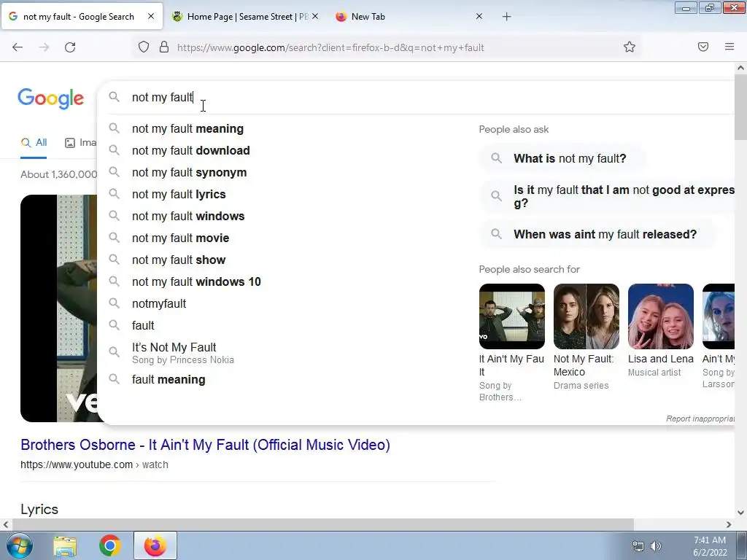Viewport: 747px width, 560px height.
Task: Close the Google Search tab
Action: (x=151, y=16)
